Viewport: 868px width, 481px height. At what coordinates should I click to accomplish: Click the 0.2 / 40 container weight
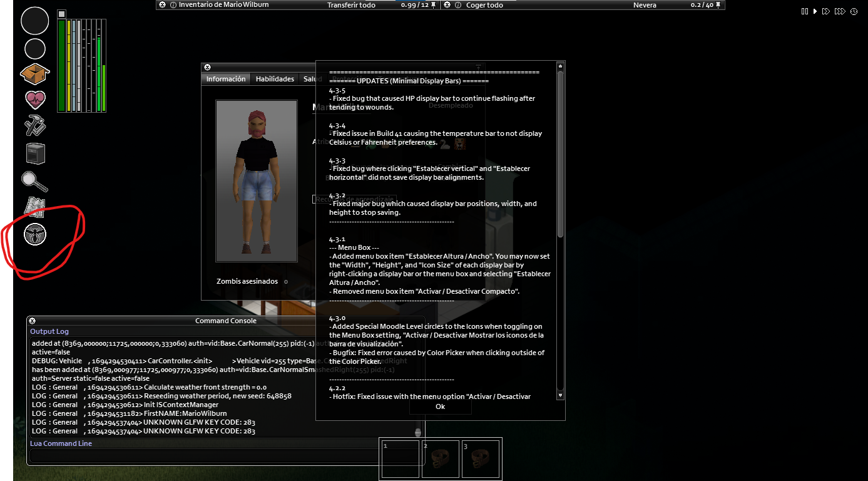click(x=702, y=5)
